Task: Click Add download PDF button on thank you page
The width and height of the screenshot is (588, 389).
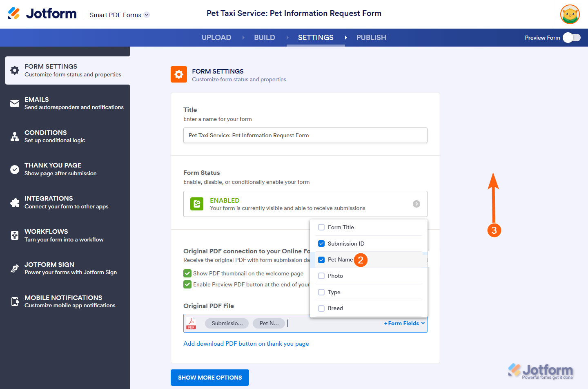Action: [x=246, y=344]
